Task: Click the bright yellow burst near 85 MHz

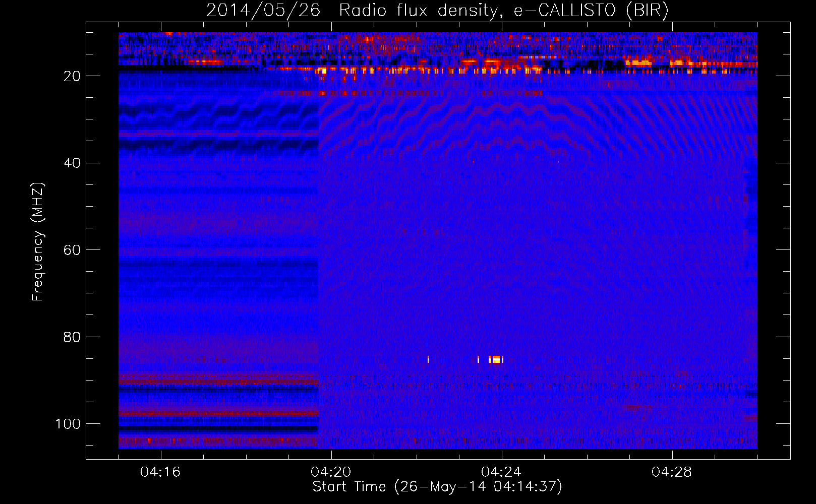Action: click(496, 359)
